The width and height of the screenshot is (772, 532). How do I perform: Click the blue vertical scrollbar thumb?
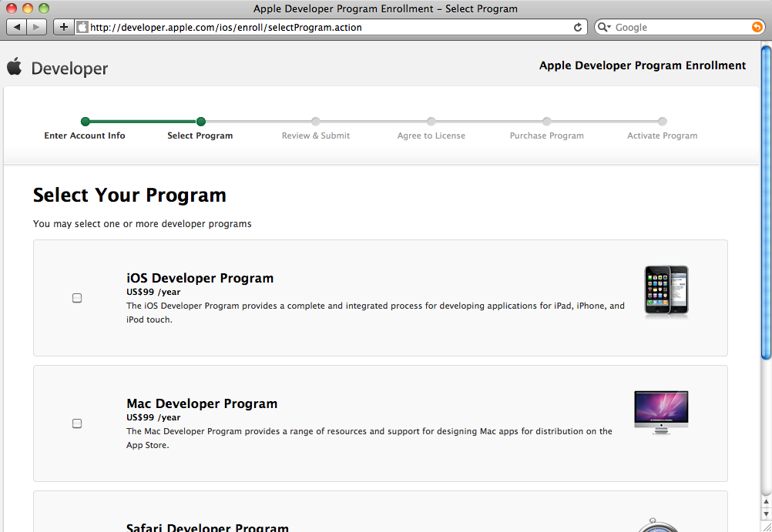766,202
